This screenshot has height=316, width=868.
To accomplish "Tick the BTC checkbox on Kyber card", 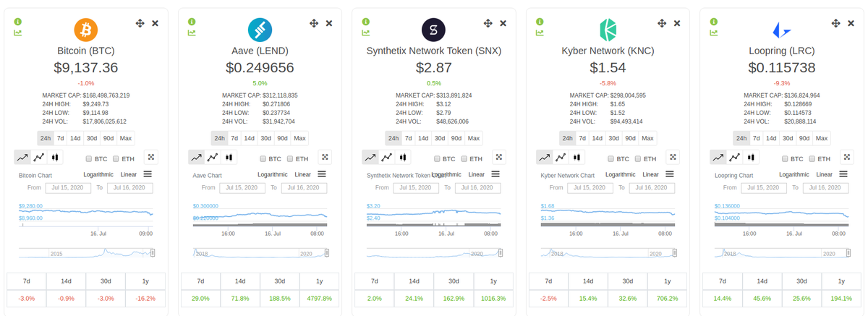I will coord(611,158).
